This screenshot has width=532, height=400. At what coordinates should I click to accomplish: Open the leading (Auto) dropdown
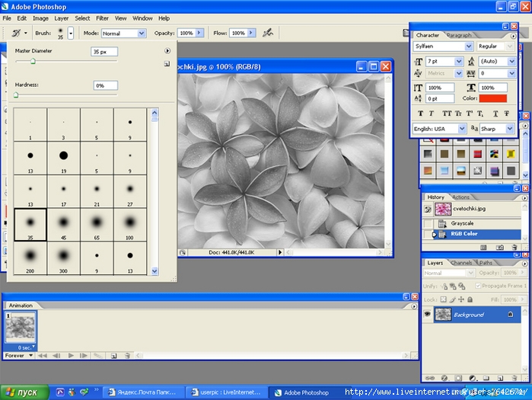(511, 62)
